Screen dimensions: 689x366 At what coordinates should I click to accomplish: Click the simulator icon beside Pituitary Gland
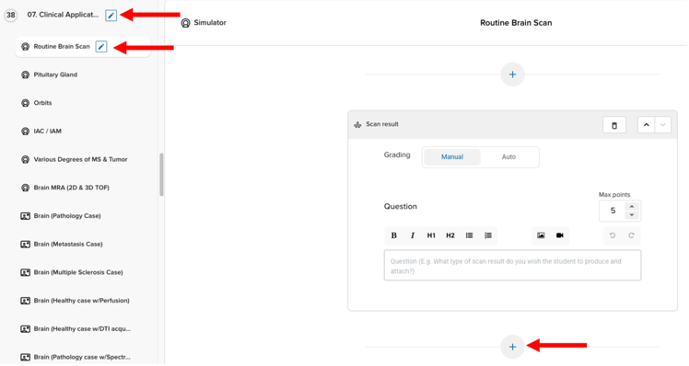point(25,75)
